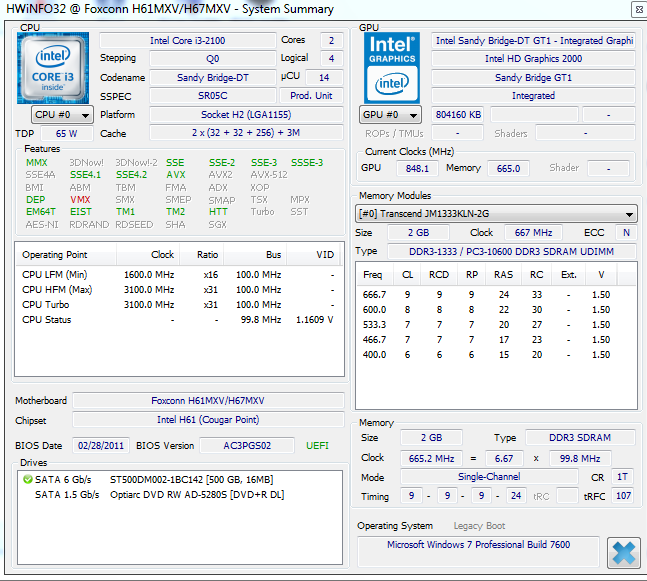The width and height of the screenshot is (647, 581).
Task: Click the Windows 7 Professional Build 7600 field
Action: pos(478,551)
